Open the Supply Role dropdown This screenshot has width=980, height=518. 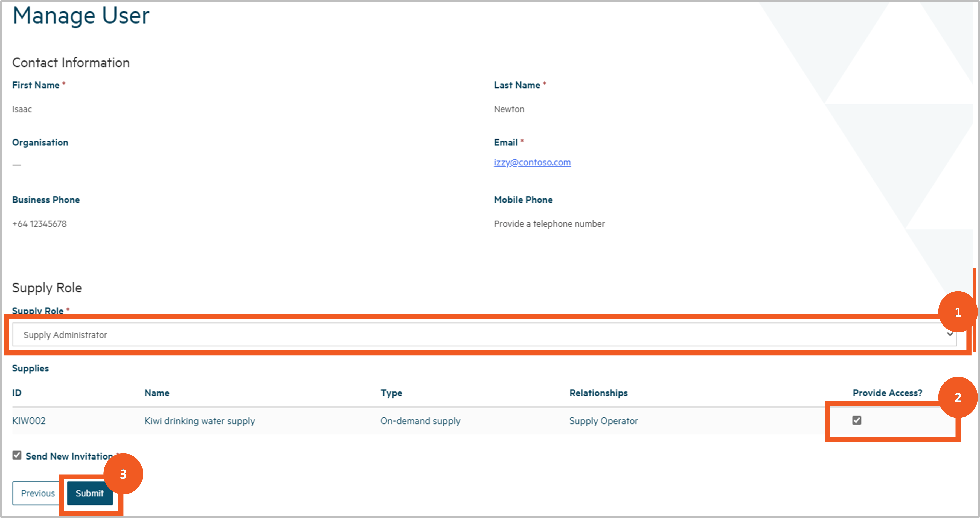tap(483, 335)
